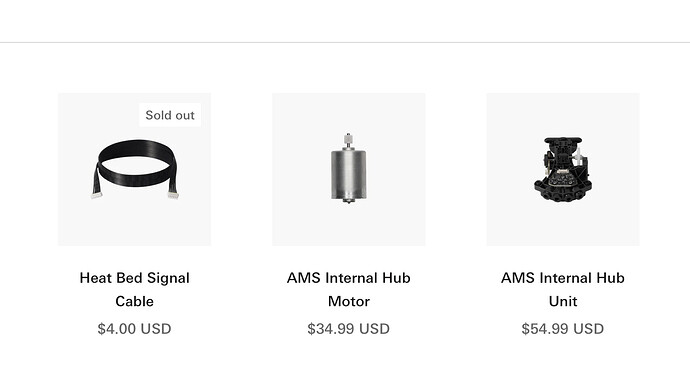Follow the AMS Internal Hub Motor title link
This screenshot has height=369, width=690.
349,289
